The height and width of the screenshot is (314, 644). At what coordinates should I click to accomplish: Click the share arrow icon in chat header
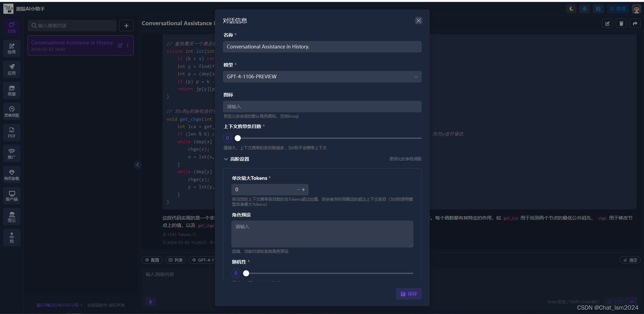pyautogui.click(x=635, y=24)
